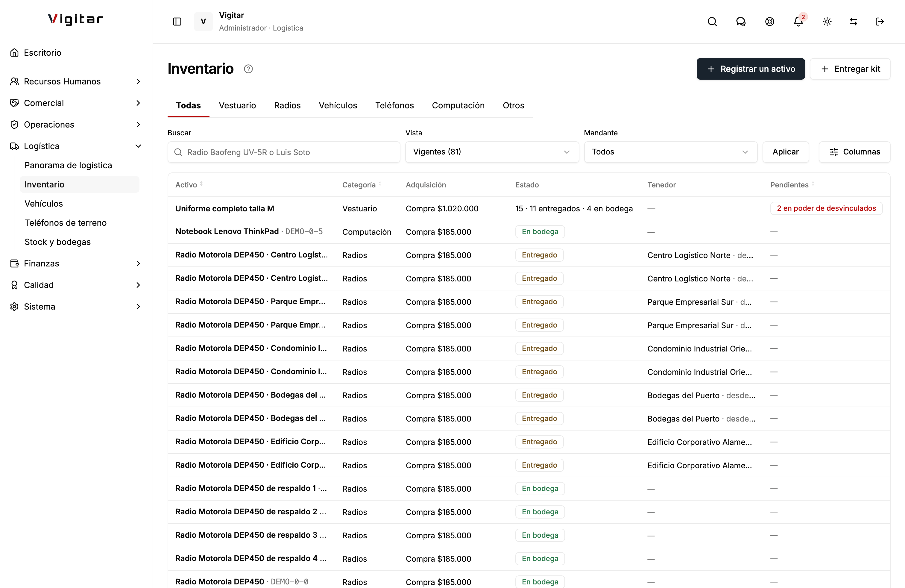905x588 pixels.
Task: Open the Vista Vigentes (81) dropdown
Action: pyautogui.click(x=492, y=152)
